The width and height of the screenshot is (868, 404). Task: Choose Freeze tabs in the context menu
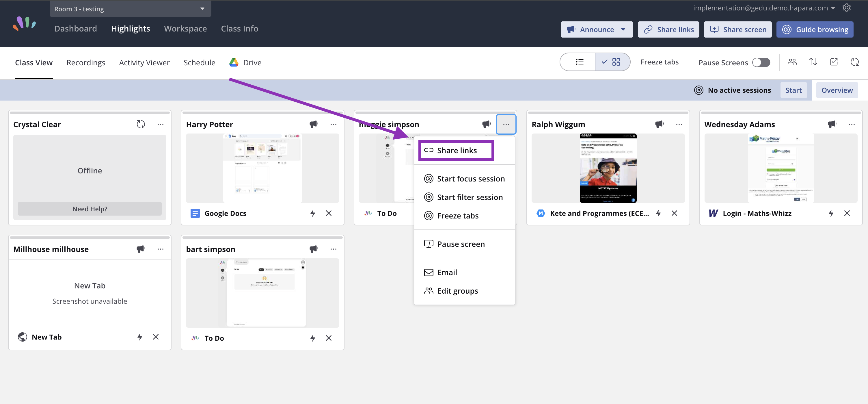pos(464,216)
